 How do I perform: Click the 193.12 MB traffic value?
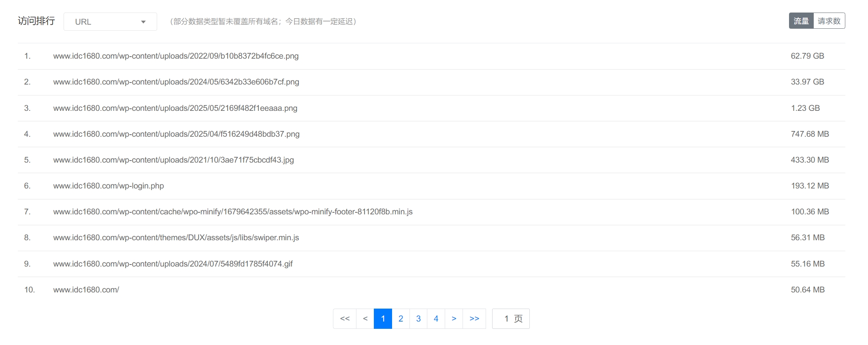tap(810, 186)
